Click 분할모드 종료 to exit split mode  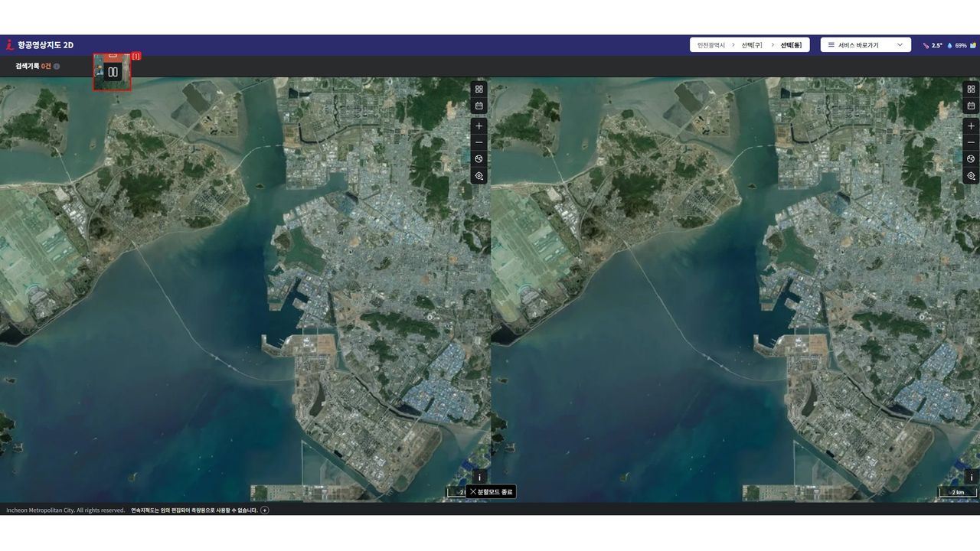[x=491, y=491]
